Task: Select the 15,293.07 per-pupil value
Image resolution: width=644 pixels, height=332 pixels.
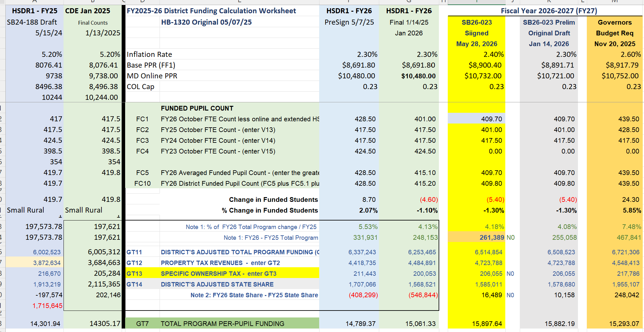Action: (x=624, y=323)
